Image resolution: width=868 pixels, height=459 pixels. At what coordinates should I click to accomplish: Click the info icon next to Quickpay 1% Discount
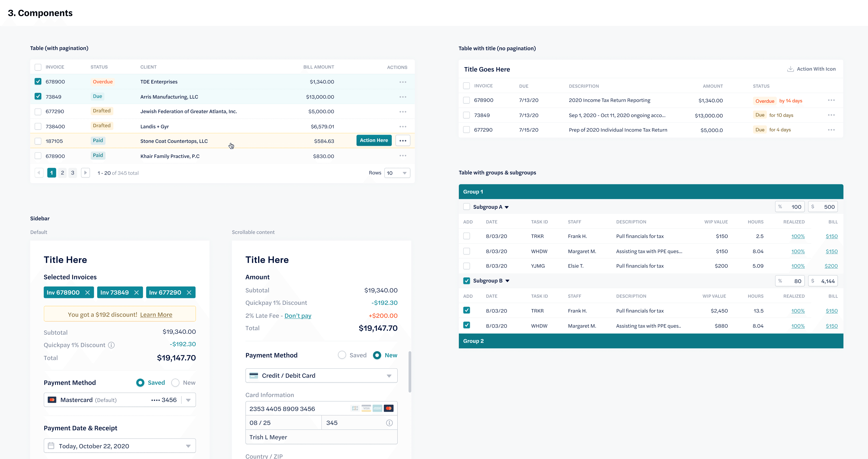[x=111, y=345]
